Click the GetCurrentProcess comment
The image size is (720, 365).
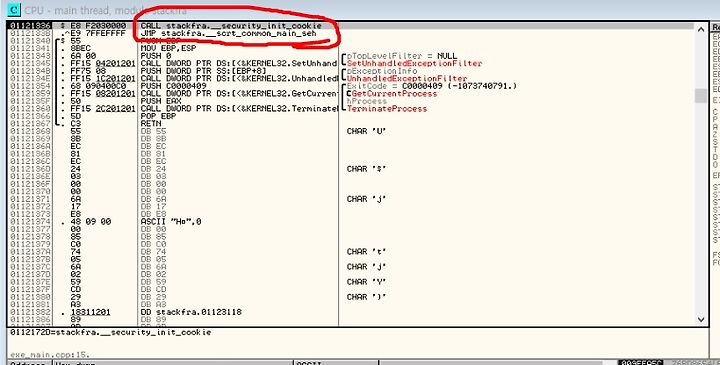(394, 94)
